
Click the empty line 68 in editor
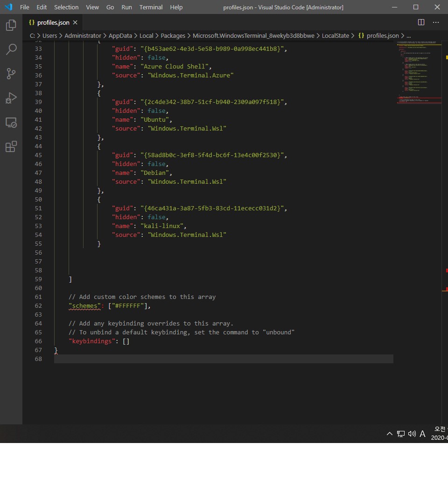pyautogui.click(x=224, y=359)
